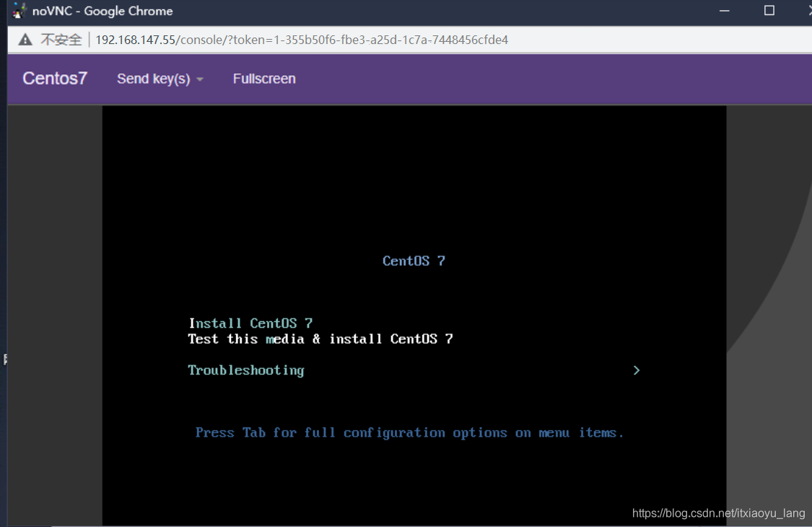This screenshot has width=812, height=527.
Task: Select Test this media & install CentOS 7
Action: click(x=320, y=339)
